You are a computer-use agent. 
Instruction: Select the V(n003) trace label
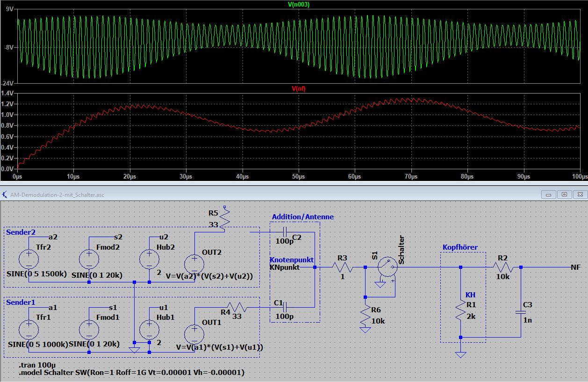(x=299, y=4)
